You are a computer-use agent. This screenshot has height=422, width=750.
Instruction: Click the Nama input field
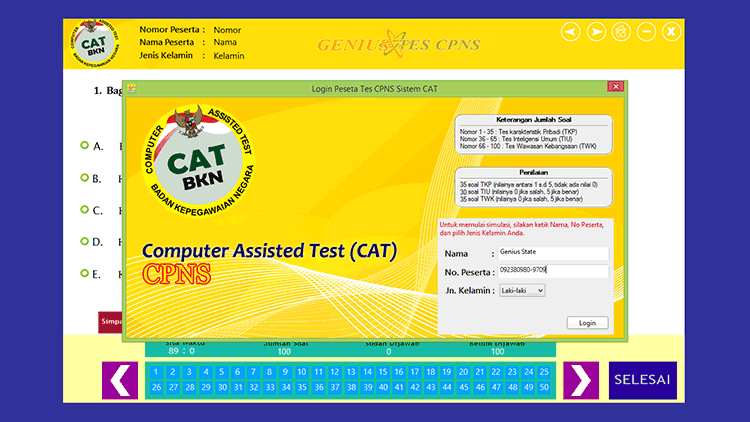tap(553, 253)
